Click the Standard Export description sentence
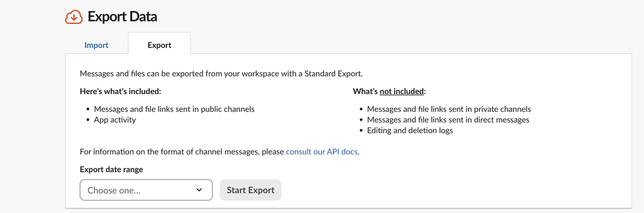The image size is (644, 213). point(221,73)
